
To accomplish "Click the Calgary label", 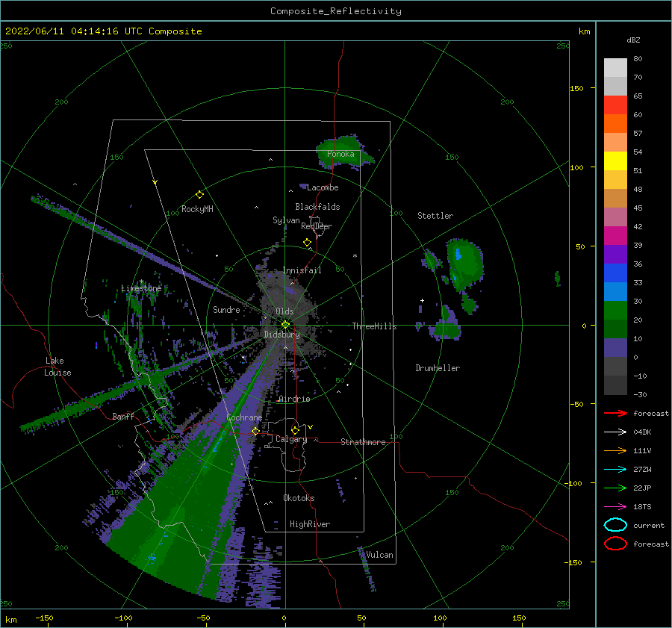I will pos(291,439).
